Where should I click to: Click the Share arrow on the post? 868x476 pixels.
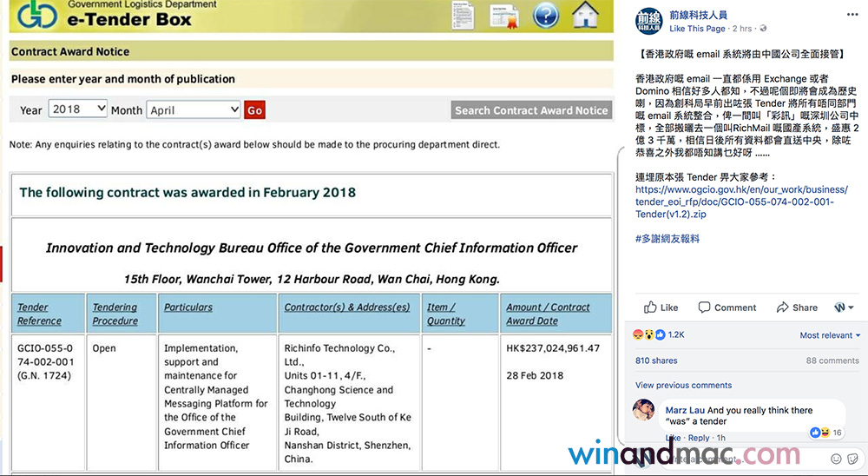click(797, 307)
